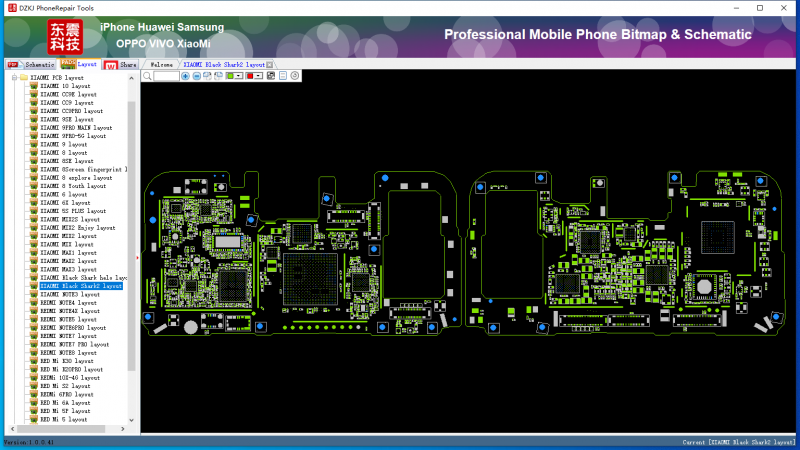
Task: Open the Welcome document tab
Action: (161, 64)
